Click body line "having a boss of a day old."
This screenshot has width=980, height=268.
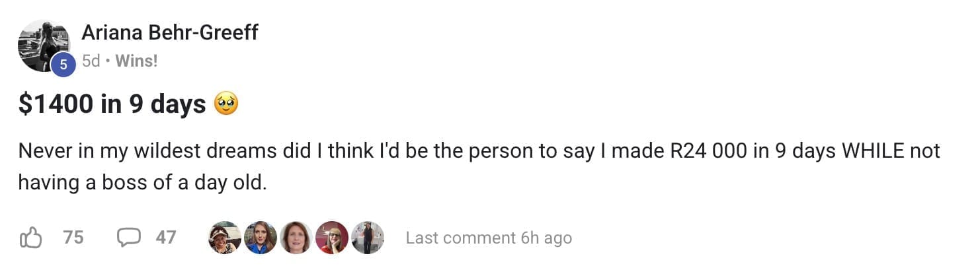click(x=142, y=182)
